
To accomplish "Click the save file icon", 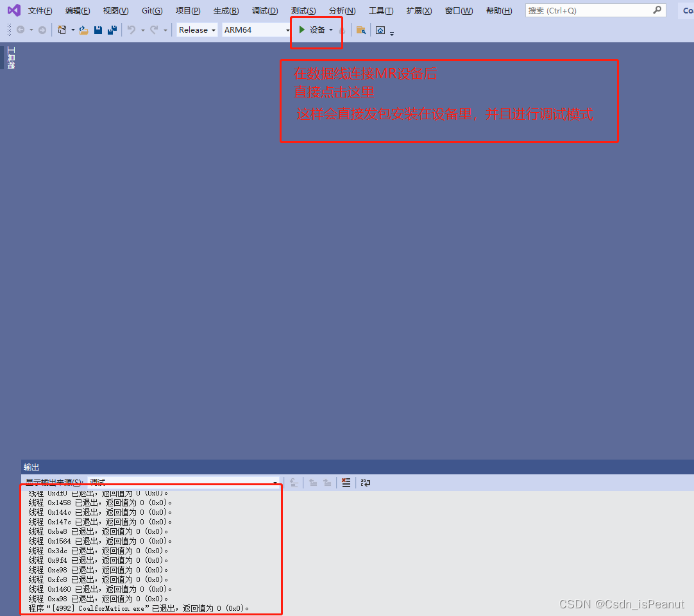I will pyautogui.click(x=98, y=30).
